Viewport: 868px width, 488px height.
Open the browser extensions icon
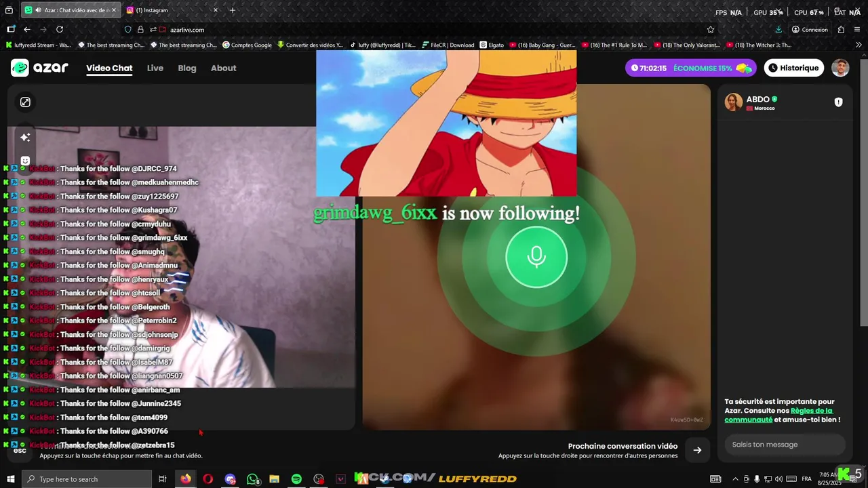[x=841, y=29]
